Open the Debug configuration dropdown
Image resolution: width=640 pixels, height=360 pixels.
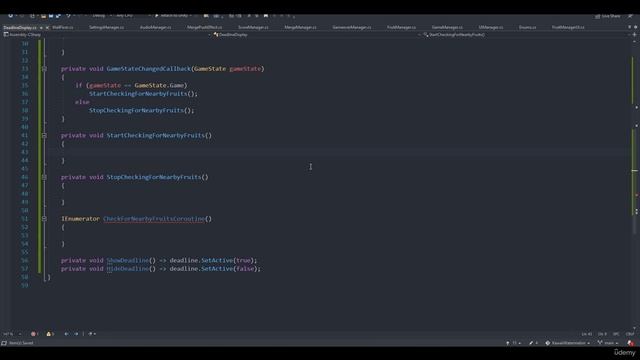(x=101, y=16)
